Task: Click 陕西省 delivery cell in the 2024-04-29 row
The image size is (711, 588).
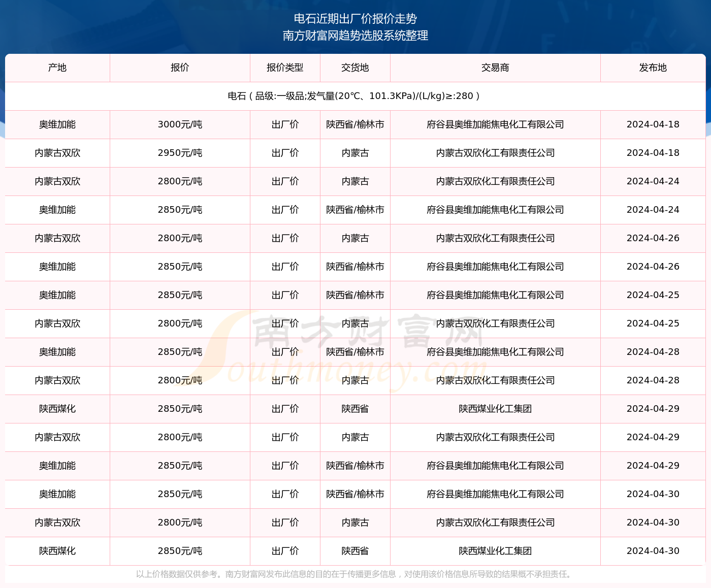Action: 355,409
